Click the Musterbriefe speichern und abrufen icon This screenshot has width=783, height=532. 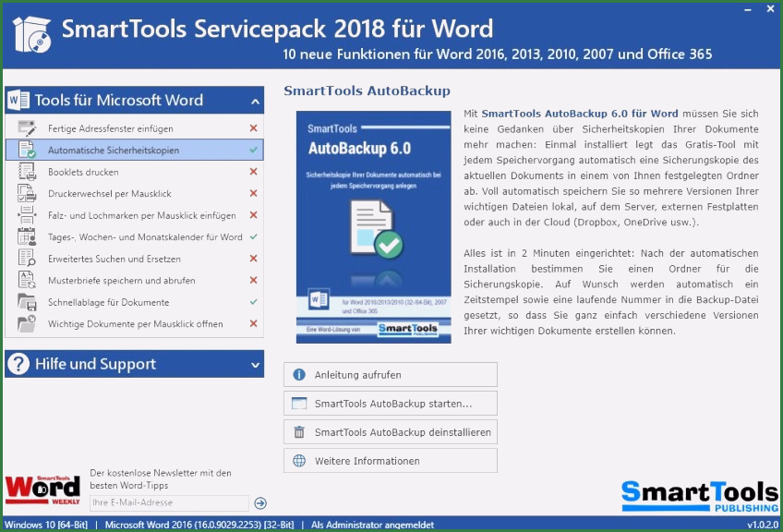(x=27, y=280)
